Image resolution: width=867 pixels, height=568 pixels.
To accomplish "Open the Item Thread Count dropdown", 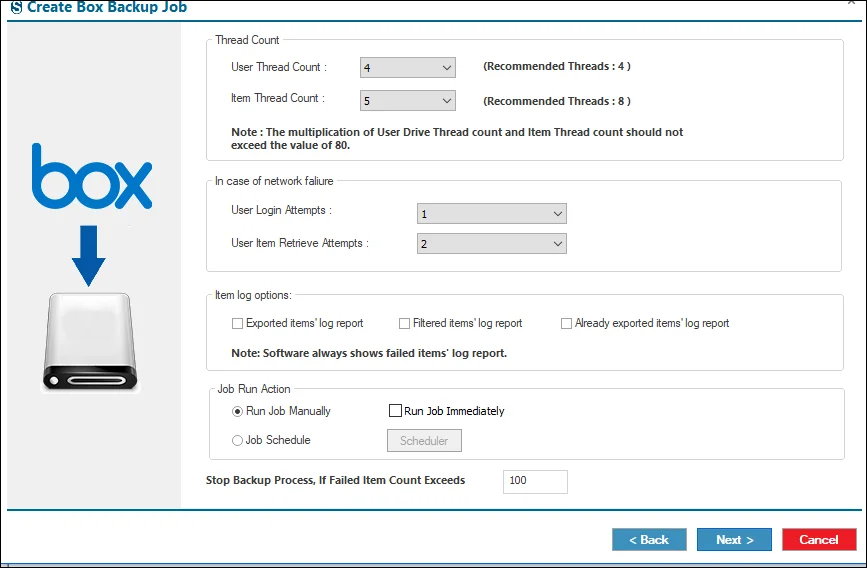I will [408, 101].
